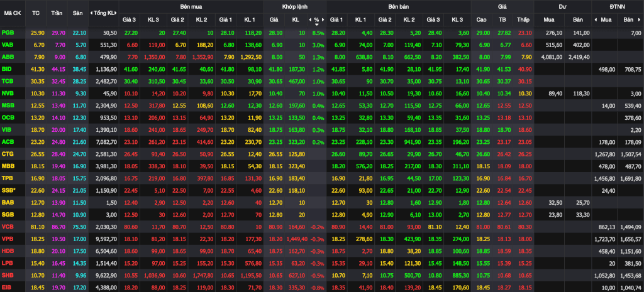Click the Thấp column header
The width and height of the screenshot is (644, 292).
point(523,19)
